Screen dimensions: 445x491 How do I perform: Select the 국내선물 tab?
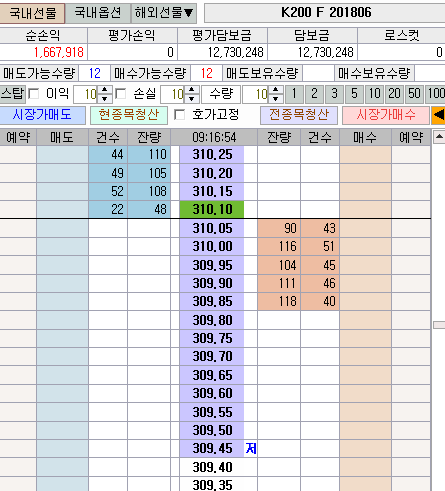(x=32, y=14)
